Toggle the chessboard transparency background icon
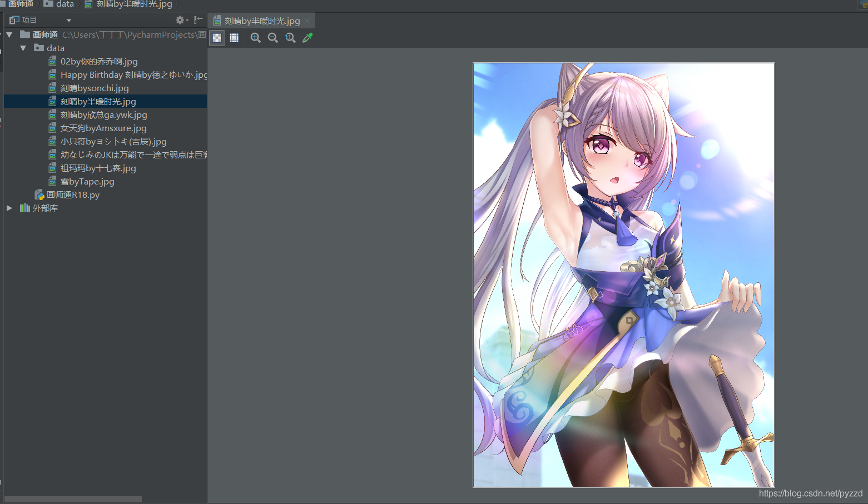This screenshot has width=868, height=504. click(217, 38)
